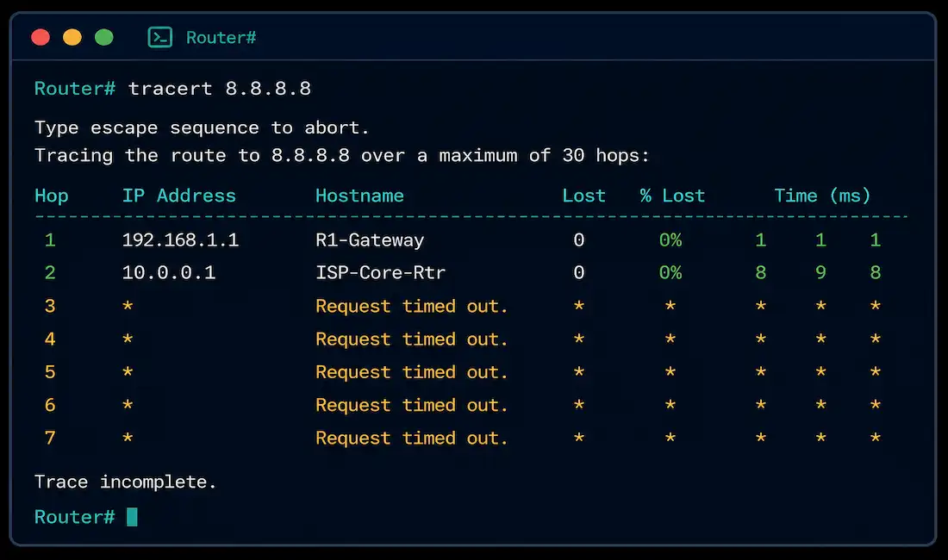Screen dimensions: 948x560
Task: Click the terminal prompt icon in title bar
Action: coord(160,37)
